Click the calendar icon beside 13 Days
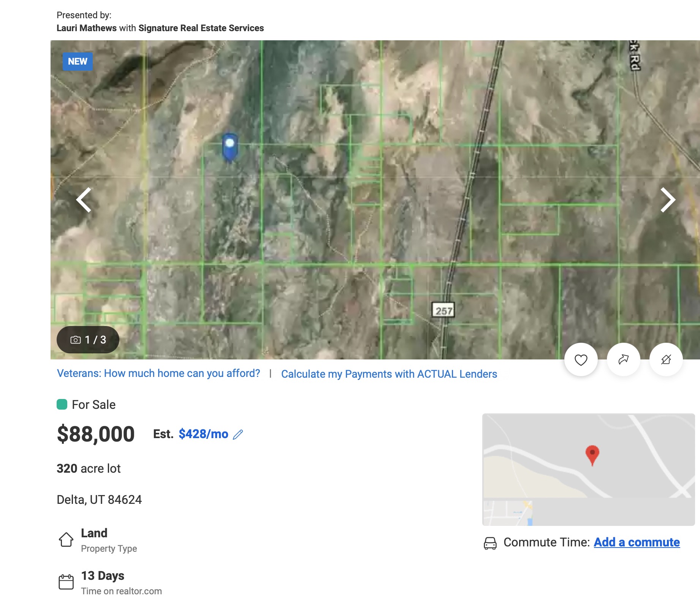 click(66, 582)
